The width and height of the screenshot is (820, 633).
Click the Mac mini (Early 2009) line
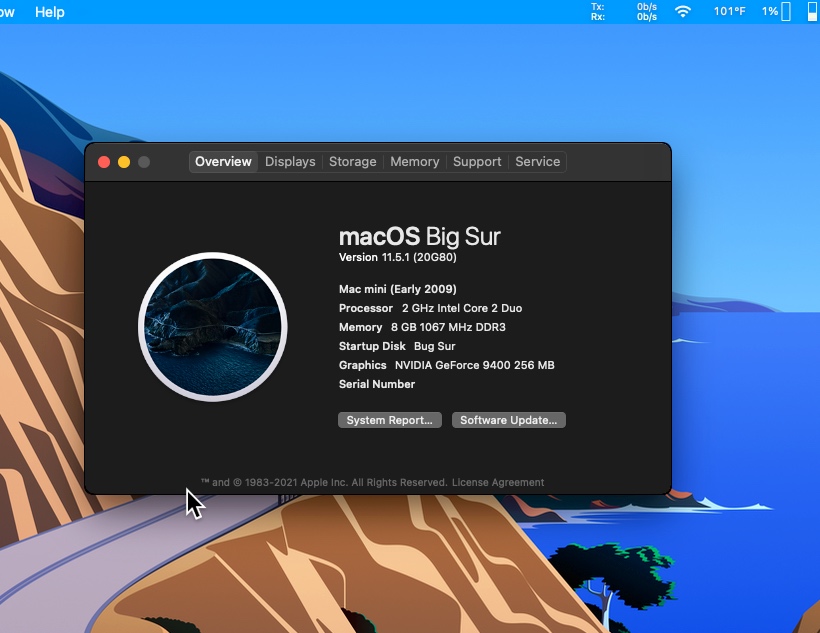(397, 289)
